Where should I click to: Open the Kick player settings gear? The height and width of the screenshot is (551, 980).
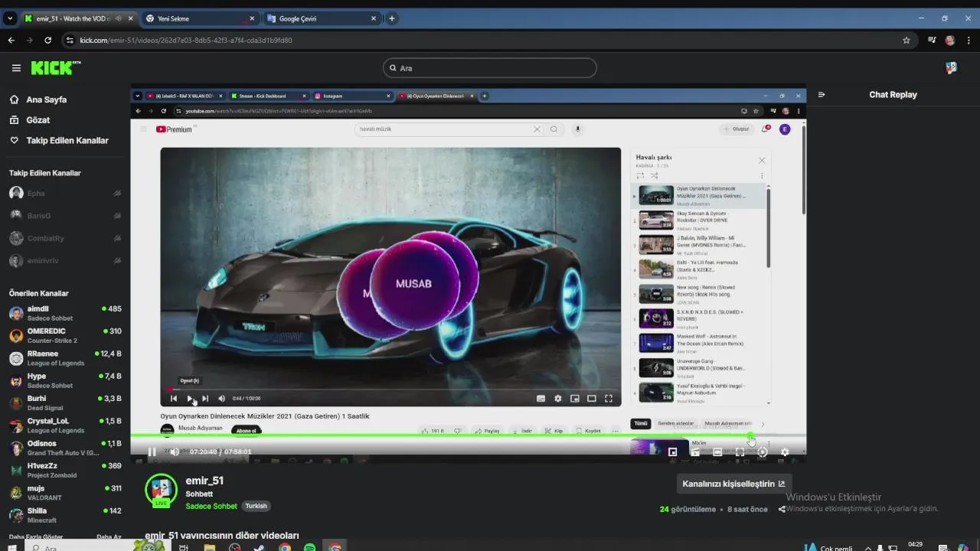pos(785,452)
